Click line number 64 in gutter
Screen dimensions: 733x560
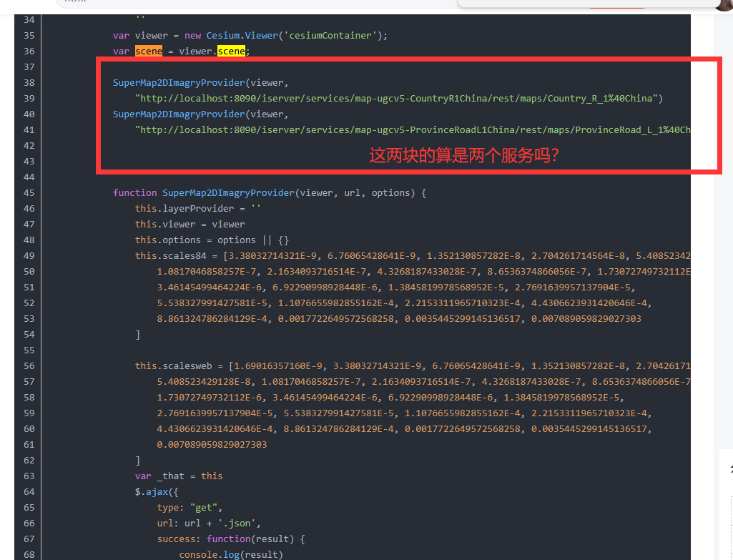(x=29, y=492)
